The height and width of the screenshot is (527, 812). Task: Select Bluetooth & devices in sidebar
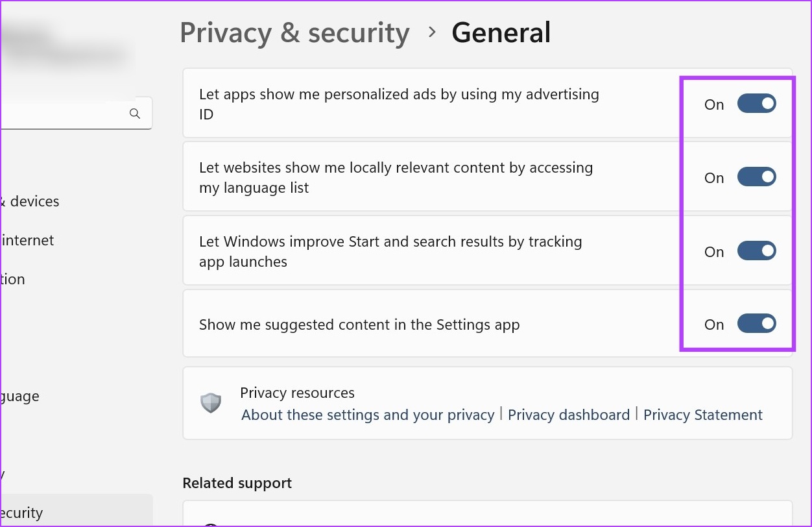[30, 201]
